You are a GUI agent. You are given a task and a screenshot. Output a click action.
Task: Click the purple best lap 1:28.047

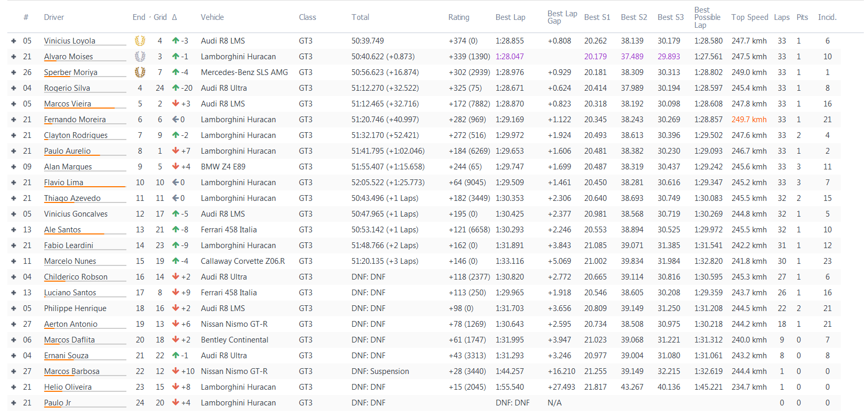[510, 57]
